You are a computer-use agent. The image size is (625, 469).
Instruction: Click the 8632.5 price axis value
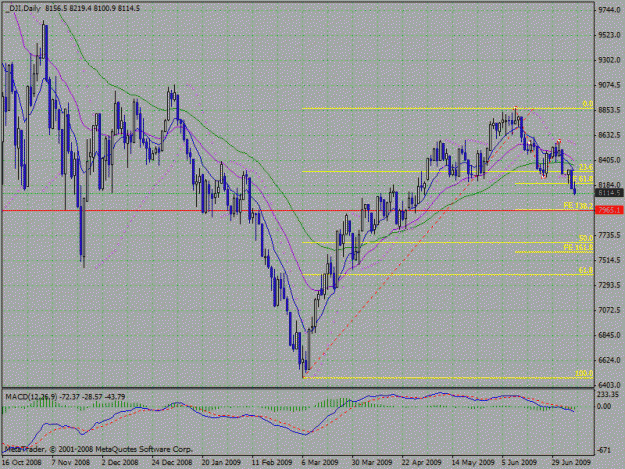point(609,135)
